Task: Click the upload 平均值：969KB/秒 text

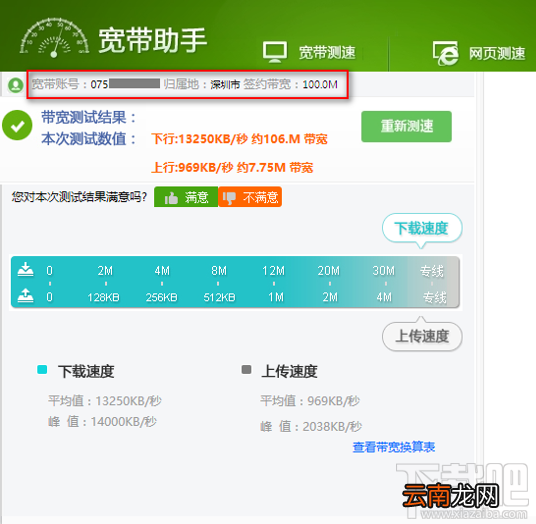Action: pos(310,401)
